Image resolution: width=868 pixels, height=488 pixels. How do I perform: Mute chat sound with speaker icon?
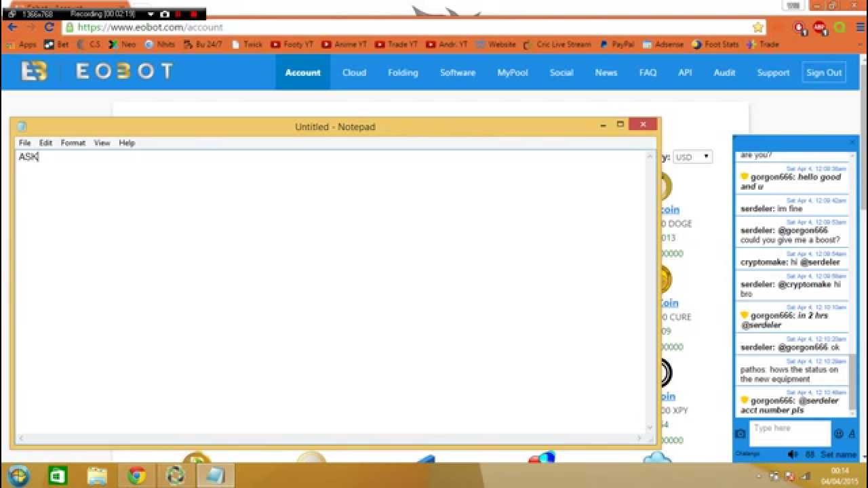[x=792, y=454]
